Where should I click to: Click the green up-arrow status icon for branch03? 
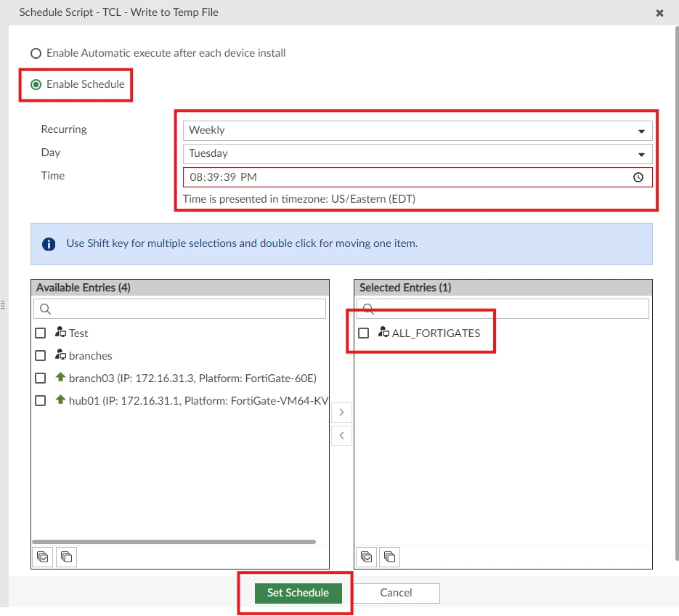pos(60,377)
